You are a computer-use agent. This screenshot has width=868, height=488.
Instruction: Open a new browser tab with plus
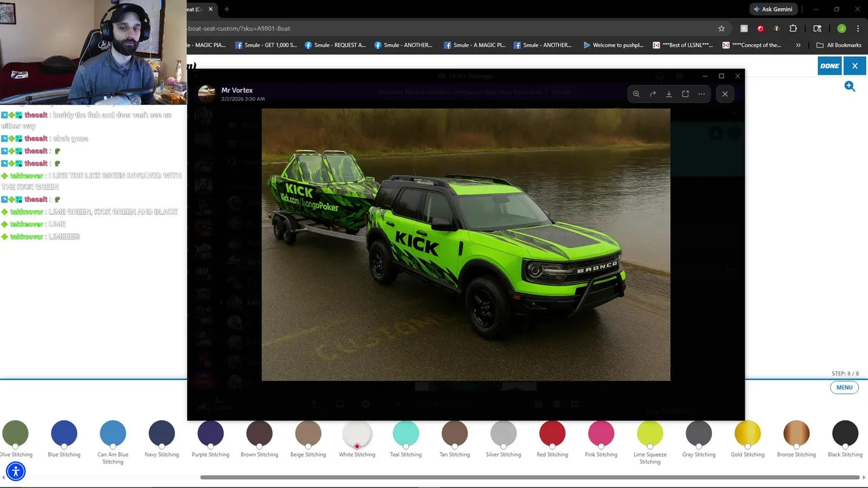(x=226, y=9)
